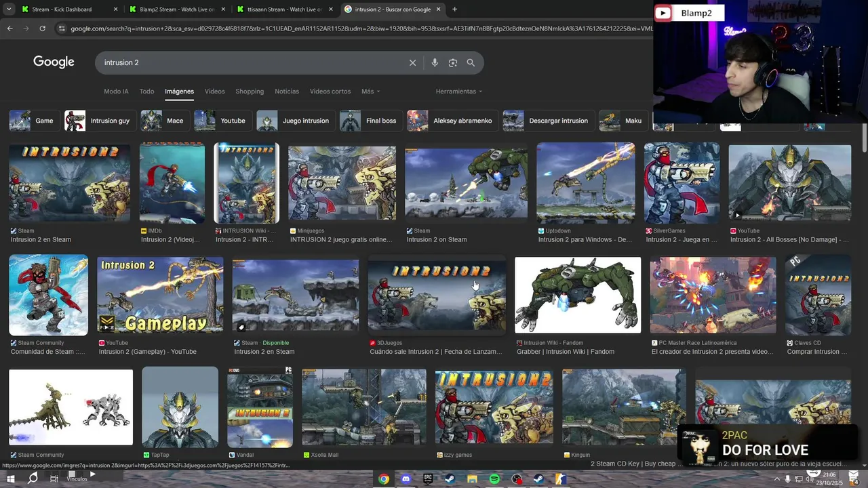The height and width of the screenshot is (488, 868).
Task: Switch to the Modo IA tab
Action: pyautogui.click(x=116, y=91)
